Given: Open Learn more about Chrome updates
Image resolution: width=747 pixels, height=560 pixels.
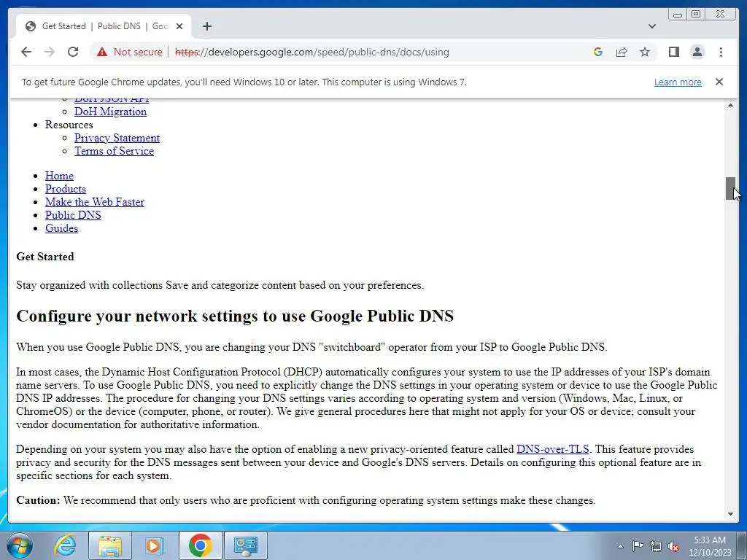Looking at the screenshot, I should click(x=678, y=82).
